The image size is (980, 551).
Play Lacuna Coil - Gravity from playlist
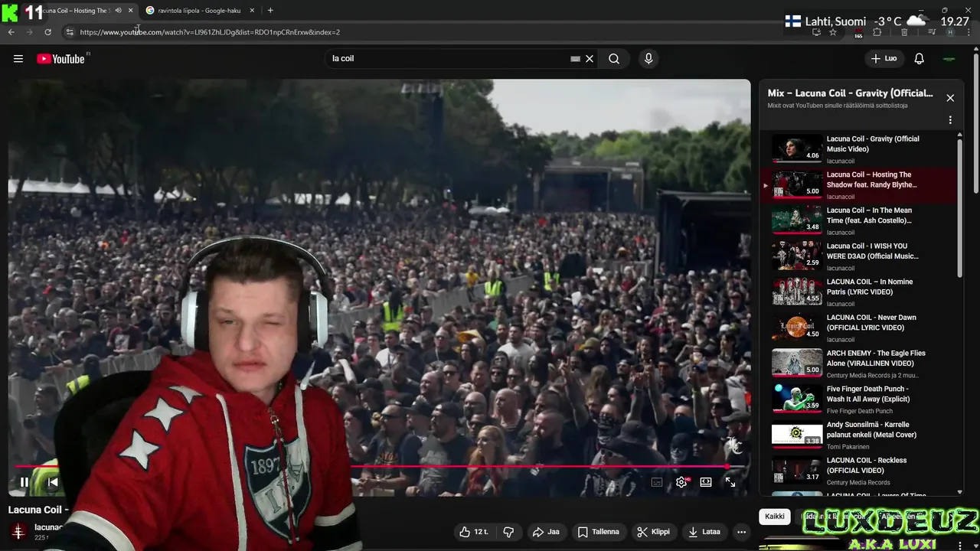pos(861,149)
